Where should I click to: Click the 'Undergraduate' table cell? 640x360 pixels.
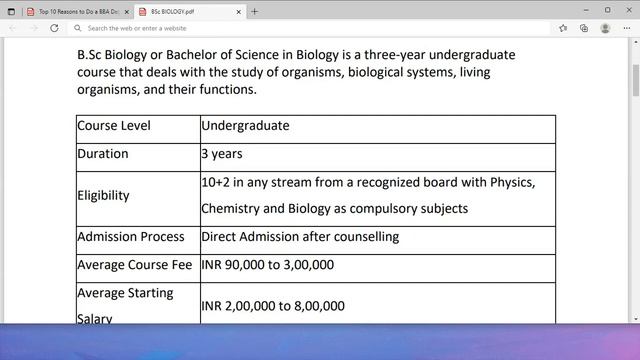(378, 129)
